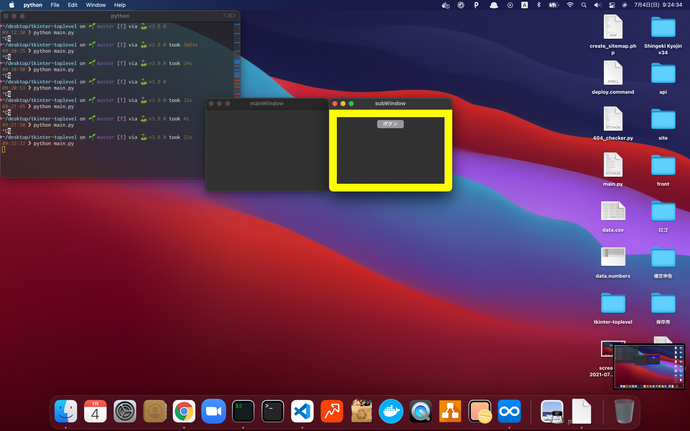Screen dimensions: 690x431
Task: Open Docker from the Dock
Action: [391, 411]
